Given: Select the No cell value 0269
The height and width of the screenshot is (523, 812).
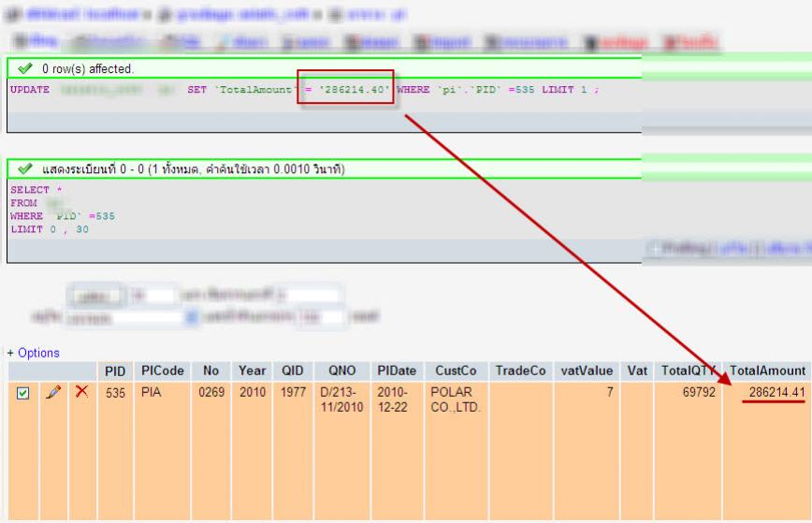Looking at the screenshot, I should pos(211,392).
